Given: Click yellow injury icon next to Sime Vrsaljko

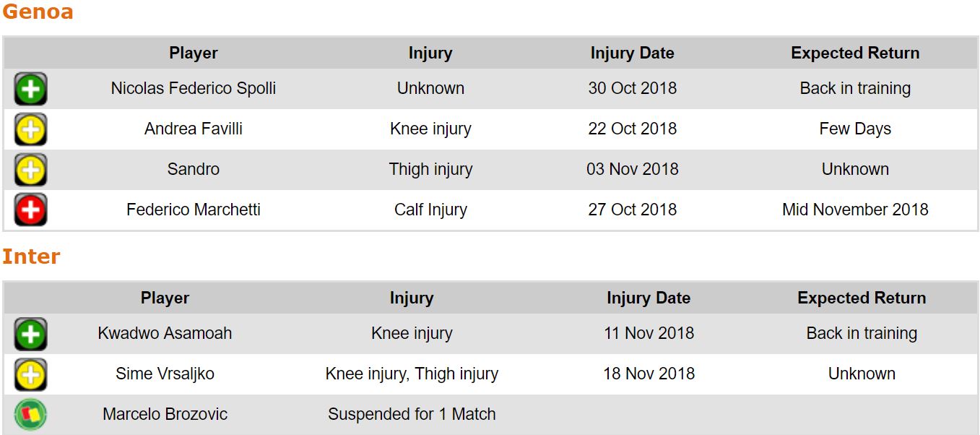Looking at the screenshot, I should pyautogui.click(x=30, y=375).
